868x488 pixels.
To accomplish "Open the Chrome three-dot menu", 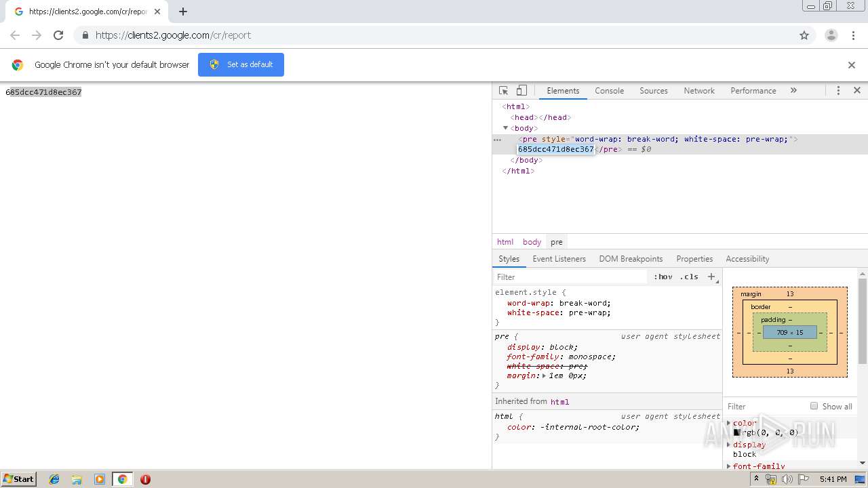I will tap(854, 35).
